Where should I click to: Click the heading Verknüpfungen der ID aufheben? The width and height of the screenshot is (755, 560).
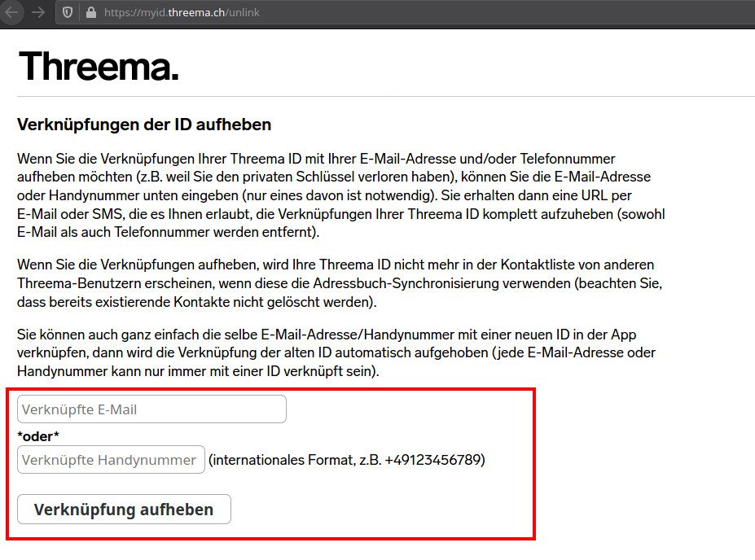[x=144, y=125]
